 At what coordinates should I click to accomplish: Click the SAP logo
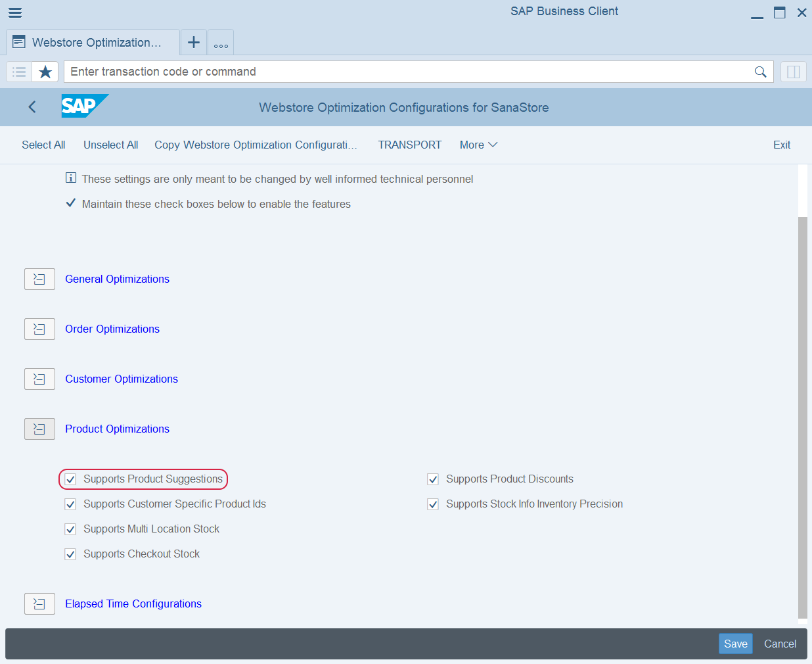[85, 107]
